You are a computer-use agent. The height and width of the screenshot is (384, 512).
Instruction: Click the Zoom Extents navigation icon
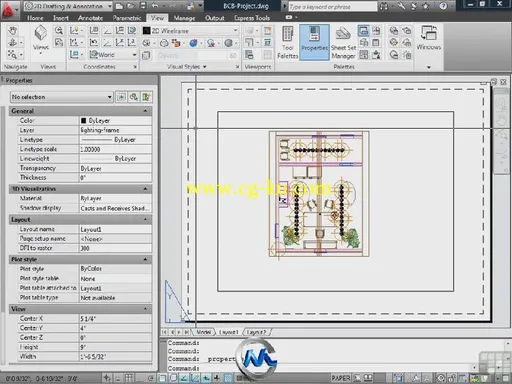click(13, 54)
